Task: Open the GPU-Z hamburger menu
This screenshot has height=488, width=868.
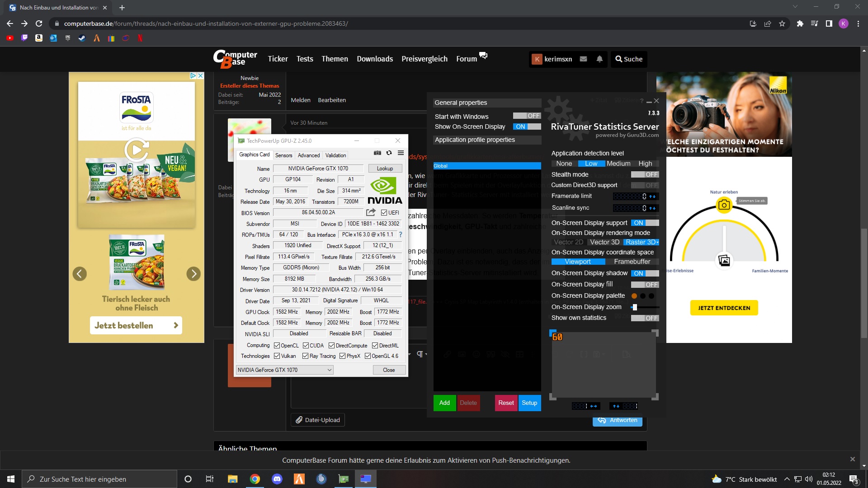Action: pyautogui.click(x=401, y=153)
